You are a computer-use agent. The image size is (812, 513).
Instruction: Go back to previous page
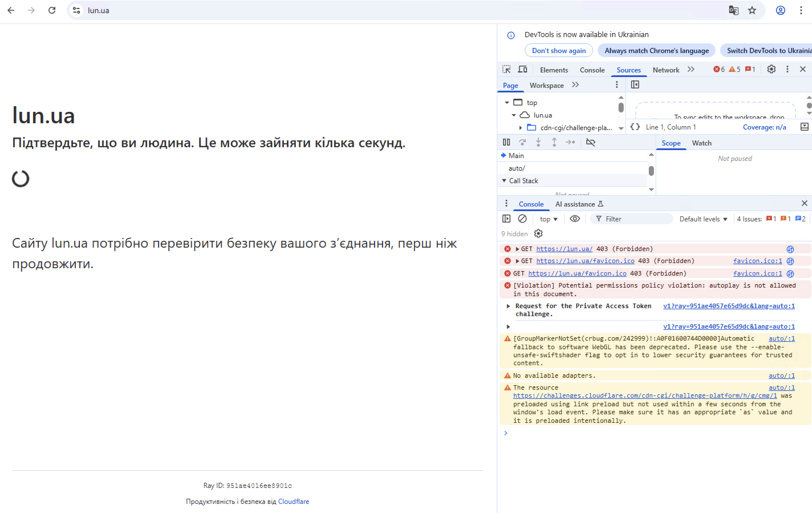coord(11,11)
